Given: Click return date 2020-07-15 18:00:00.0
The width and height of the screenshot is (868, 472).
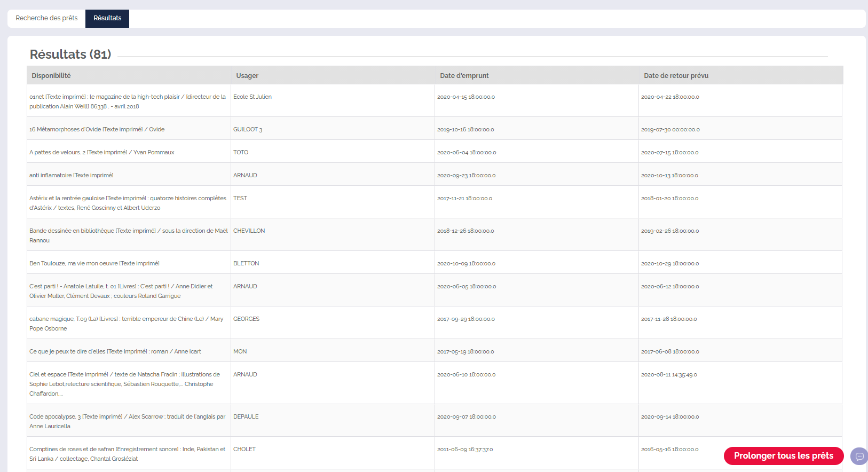Looking at the screenshot, I should coord(669,152).
